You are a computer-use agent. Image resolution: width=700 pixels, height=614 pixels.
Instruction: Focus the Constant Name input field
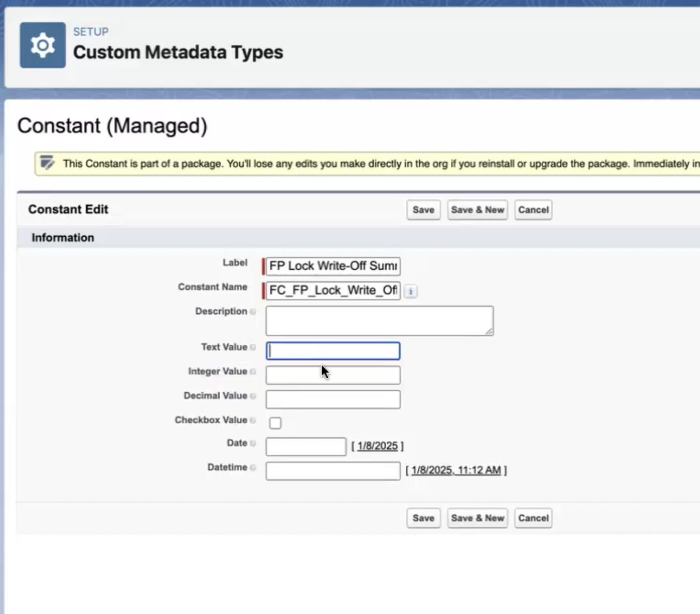pyautogui.click(x=333, y=290)
